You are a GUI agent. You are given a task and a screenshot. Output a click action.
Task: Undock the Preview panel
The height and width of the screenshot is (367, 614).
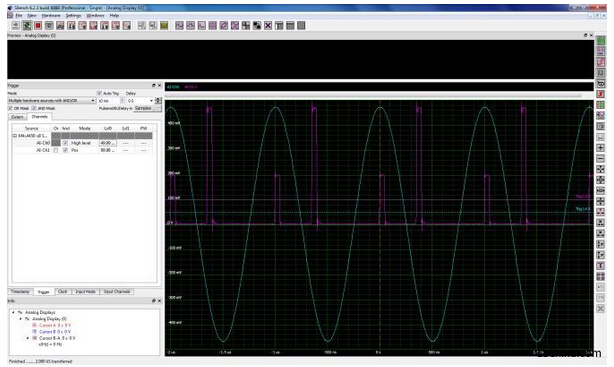click(x=585, y=35)
